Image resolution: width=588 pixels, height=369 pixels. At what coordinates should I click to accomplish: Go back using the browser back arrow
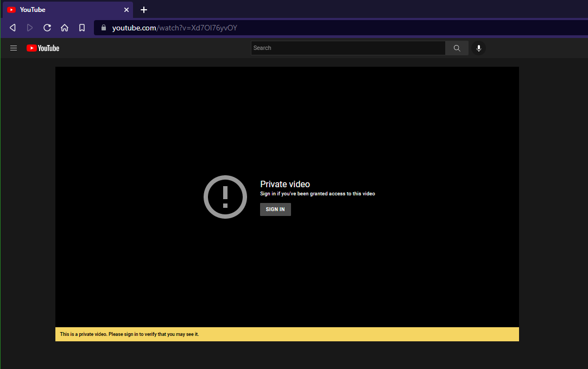tap(12, 28)
